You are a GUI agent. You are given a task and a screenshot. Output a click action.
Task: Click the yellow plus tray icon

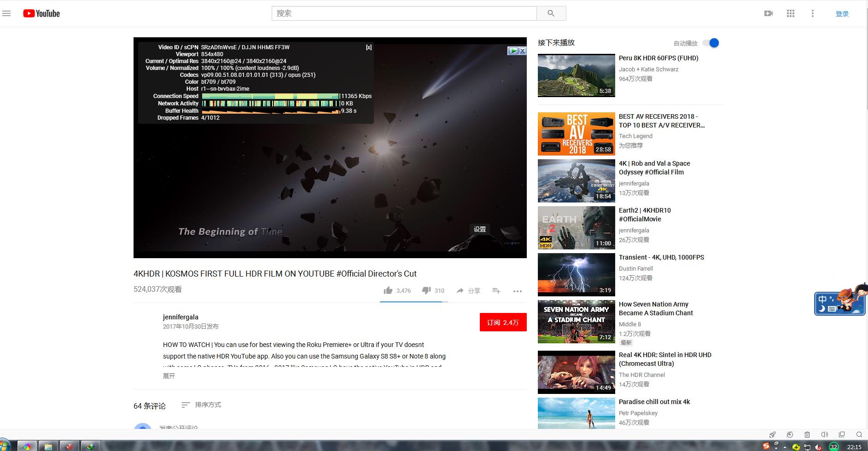coord(796,447)
